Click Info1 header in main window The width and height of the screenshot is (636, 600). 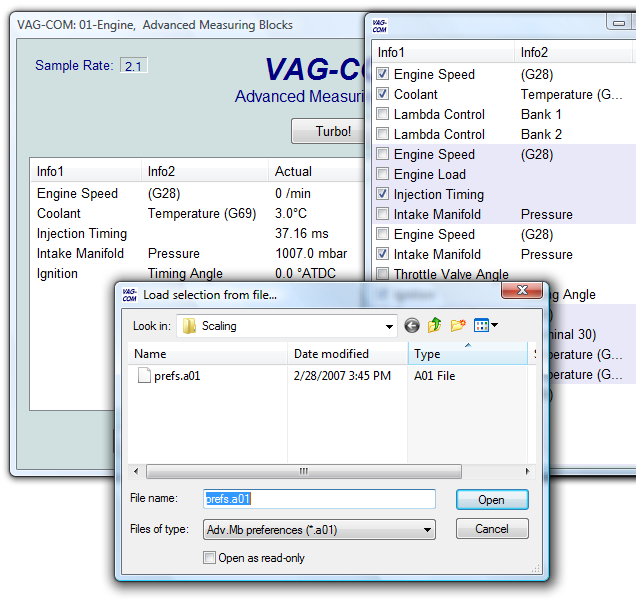click(x=86, y=171)
